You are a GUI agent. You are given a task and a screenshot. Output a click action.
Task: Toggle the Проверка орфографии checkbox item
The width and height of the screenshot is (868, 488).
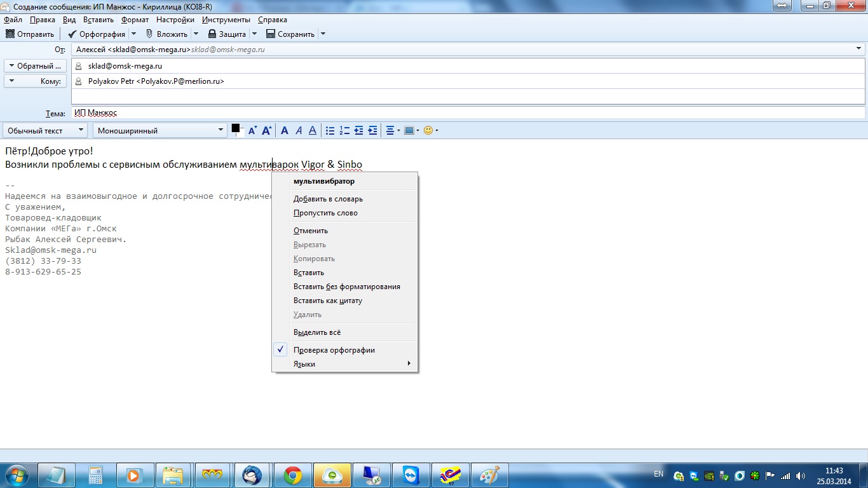pyautogui.click(x=345, y=350)
